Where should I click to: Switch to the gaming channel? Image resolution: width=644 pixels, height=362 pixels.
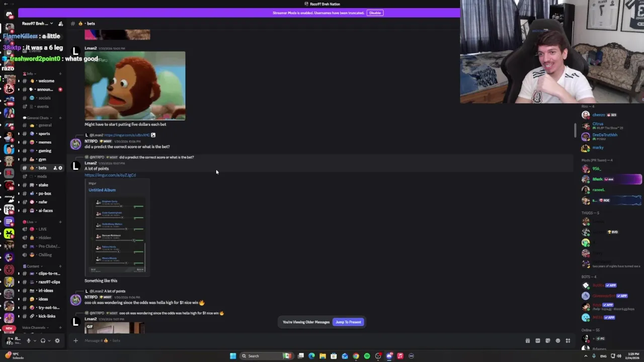coord(43,151)
